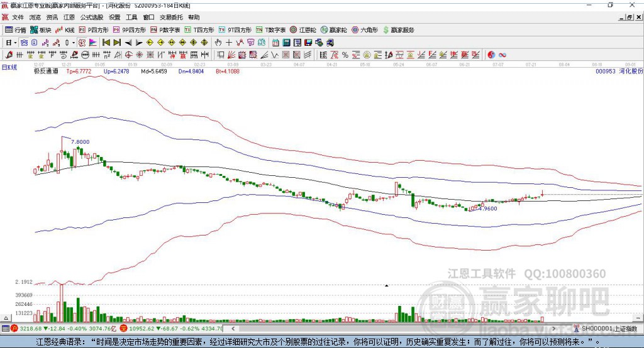Open the 六角形 hexagon tool
644x348 pixels.
[x=365, y=30]
